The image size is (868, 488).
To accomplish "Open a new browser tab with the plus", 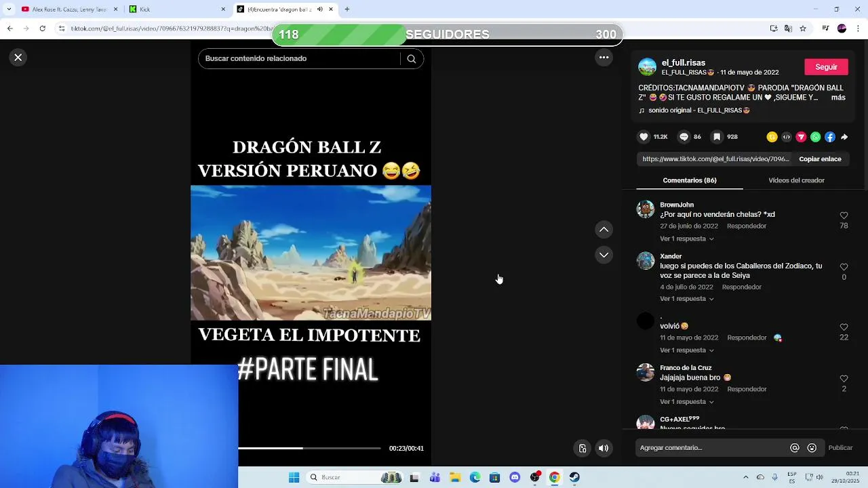I will (x=347, y=9).
